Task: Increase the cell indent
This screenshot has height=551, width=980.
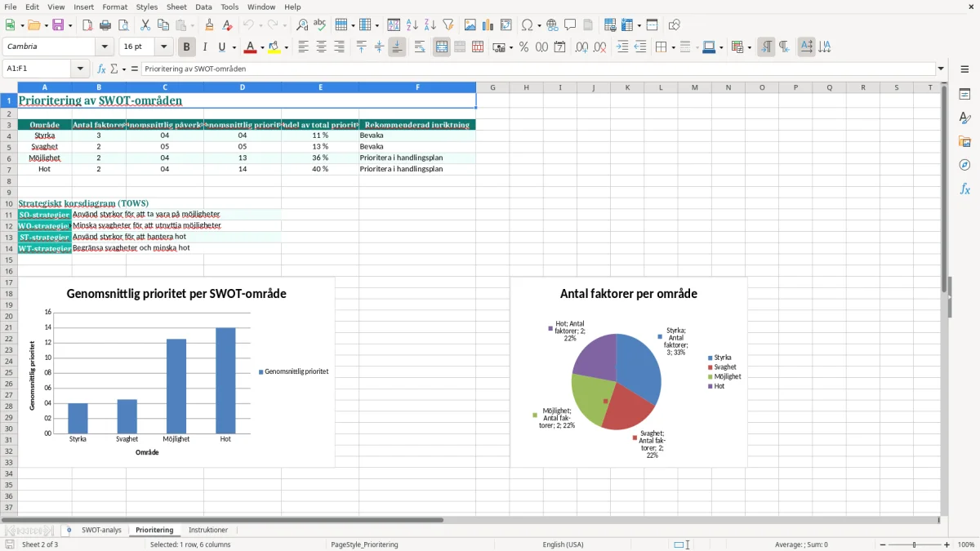Action: click(622, 47)
